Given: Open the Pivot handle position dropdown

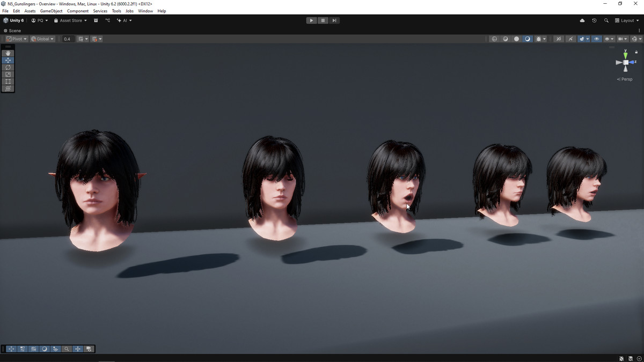Looking at the screenshot, I should click(16, 39).
